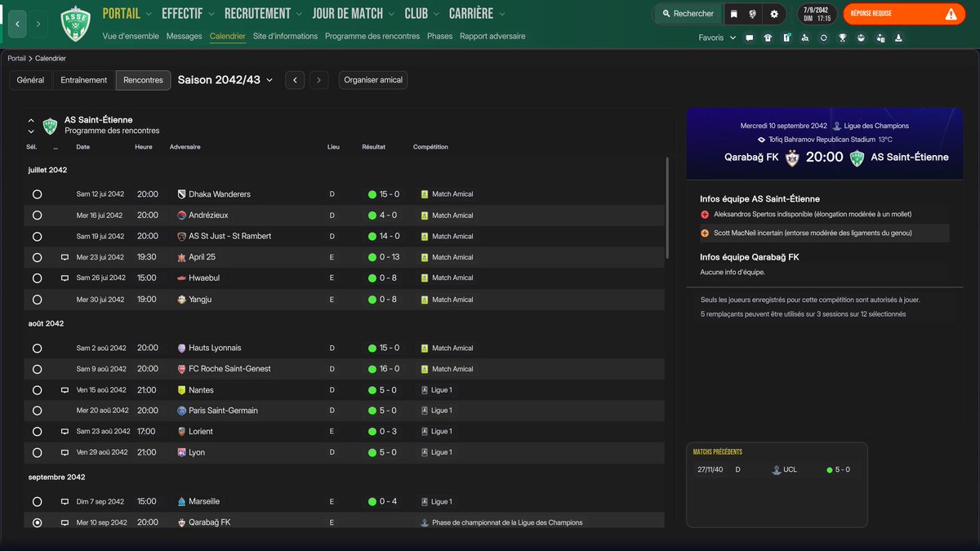The width and height of the screenshot is (980, 551).
Task: Switch to the Site d'informations tab
Action: [x=285, y=36]
